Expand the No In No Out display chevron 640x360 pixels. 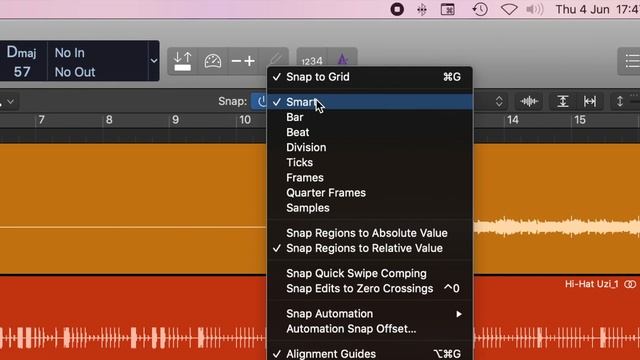point(154,61)
